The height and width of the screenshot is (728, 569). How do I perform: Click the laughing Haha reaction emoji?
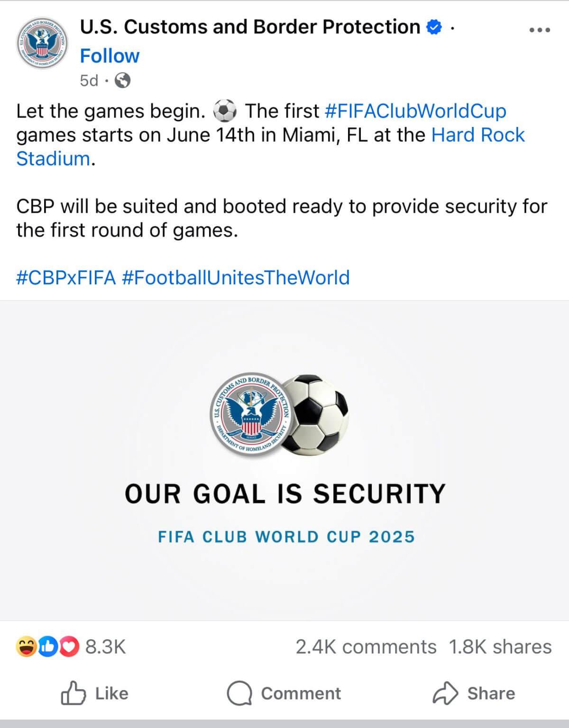point(26,647)
